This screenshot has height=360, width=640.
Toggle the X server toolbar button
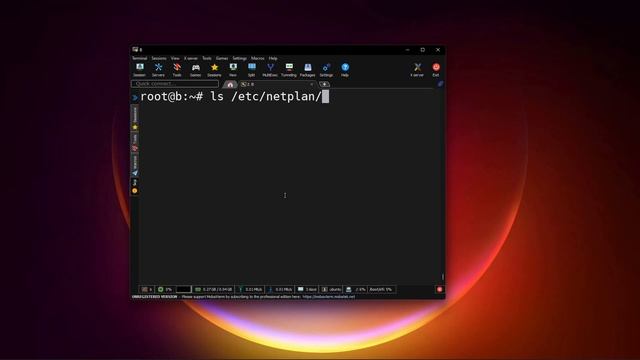tap(417, 70)
